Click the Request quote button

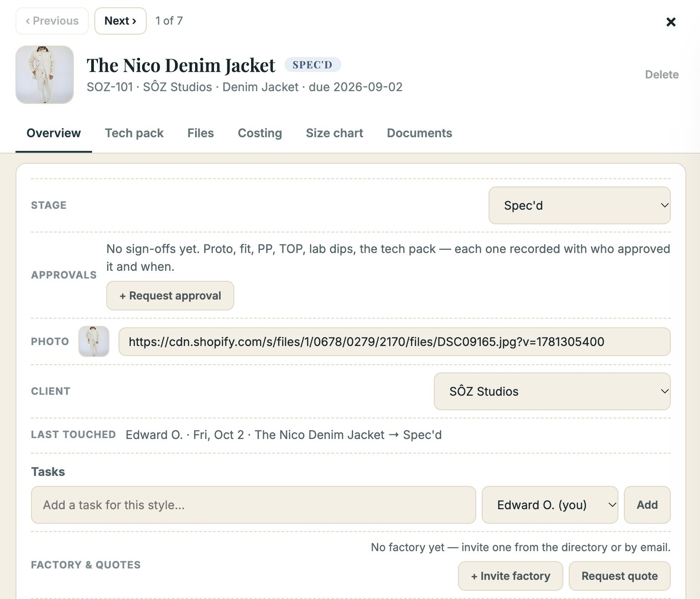pos(619,576)
